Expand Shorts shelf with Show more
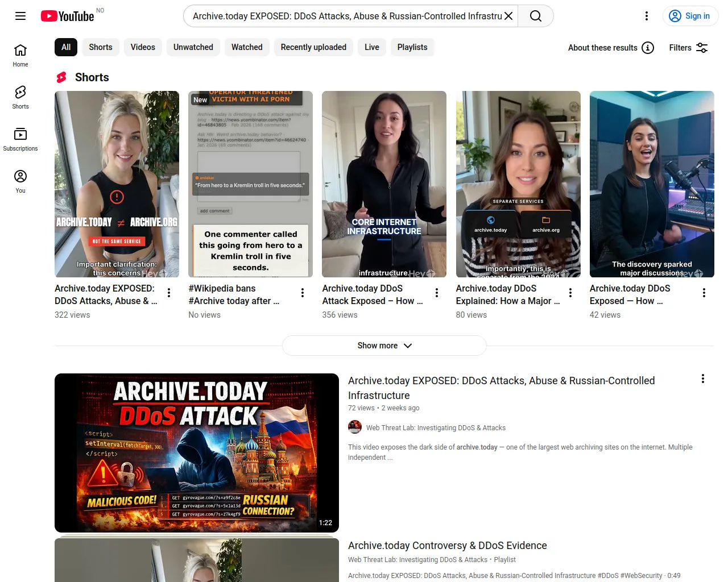 coord(384,346)
